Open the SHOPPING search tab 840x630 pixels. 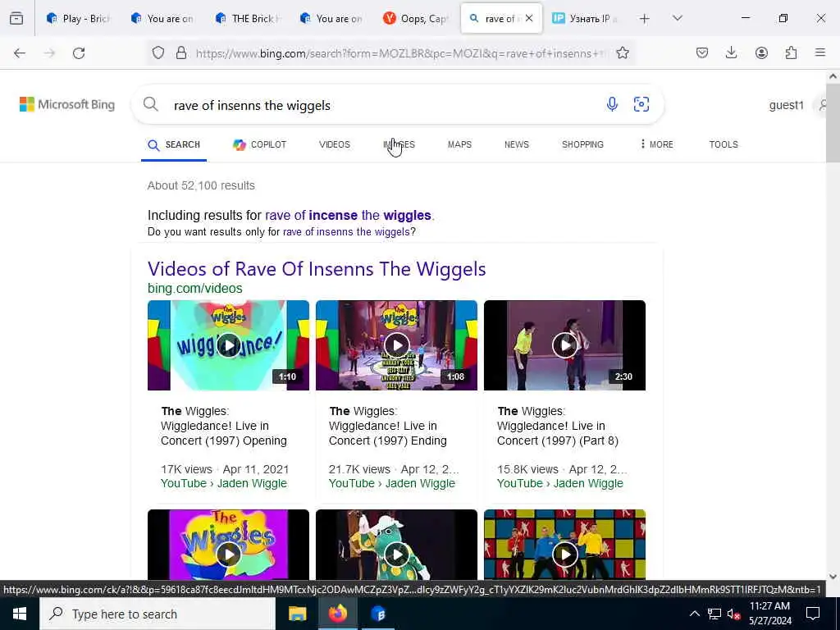[x=582, y=144]
